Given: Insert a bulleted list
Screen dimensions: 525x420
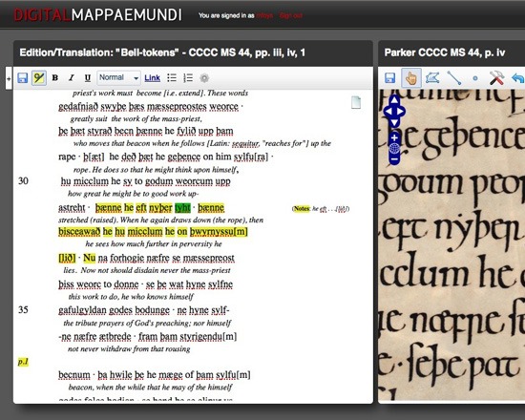Looking at the screenshot, I should (172, 78).
